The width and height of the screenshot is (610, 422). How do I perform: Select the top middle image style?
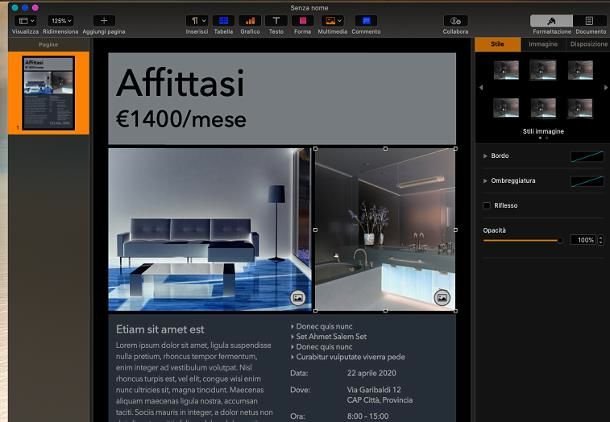click(543, 70)
